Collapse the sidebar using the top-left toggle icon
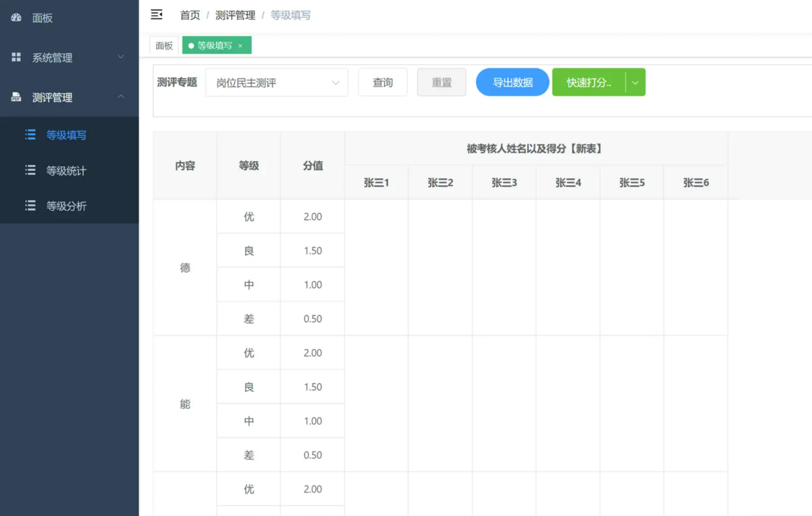The width and height of the screenshot is (812, 516). (x=157, y=14)
